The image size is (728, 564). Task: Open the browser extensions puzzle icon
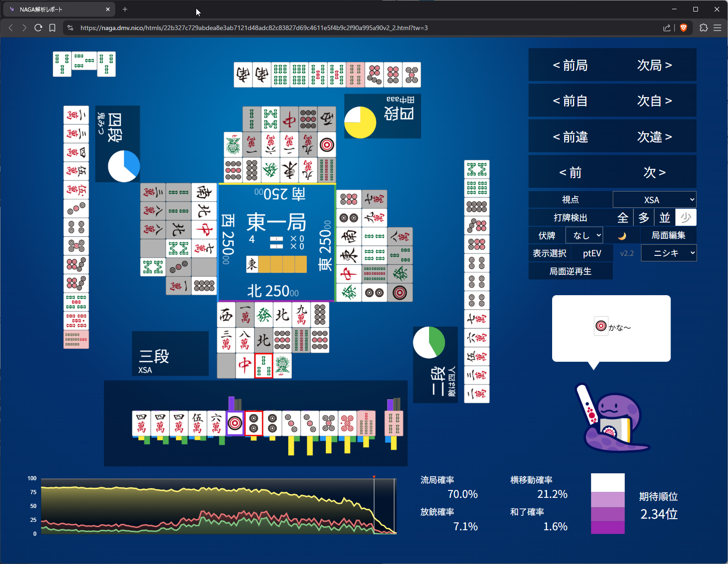pyautogui.click(x=703, y=28)
